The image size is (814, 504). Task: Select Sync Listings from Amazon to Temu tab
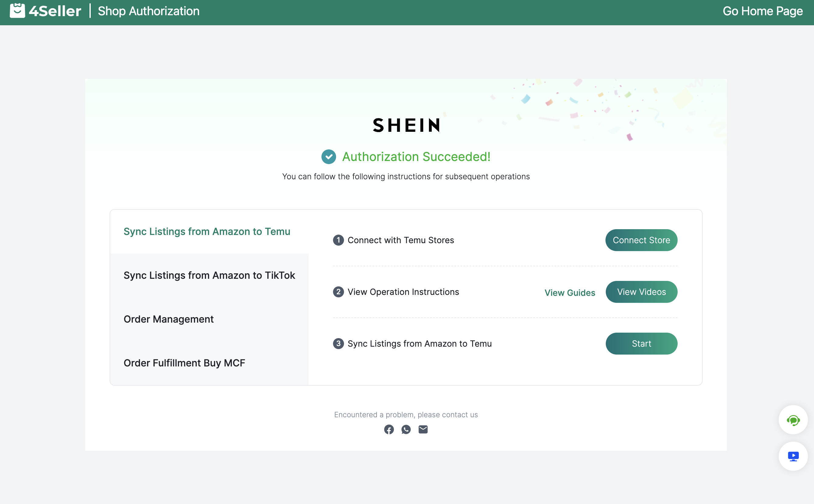(x=207, y=231)
